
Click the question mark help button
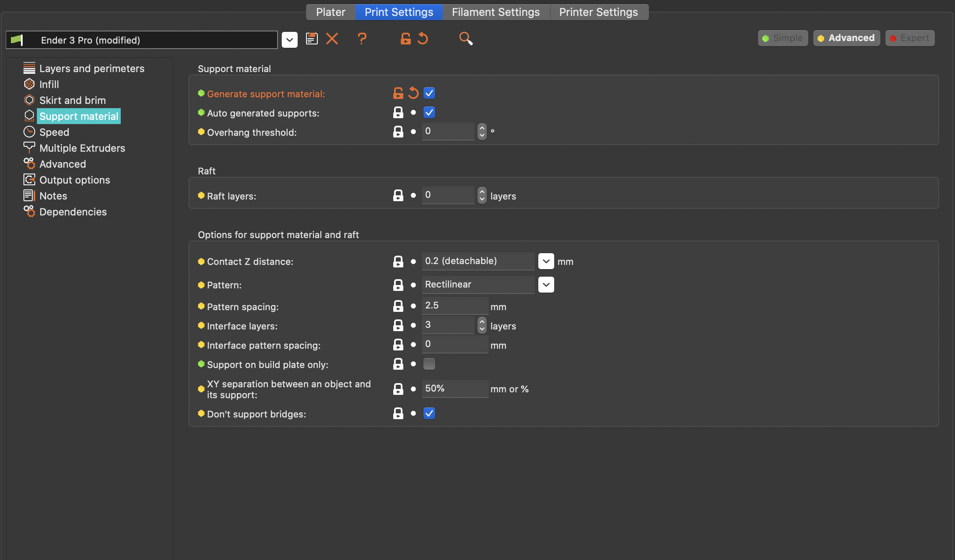tap(362, 39)
